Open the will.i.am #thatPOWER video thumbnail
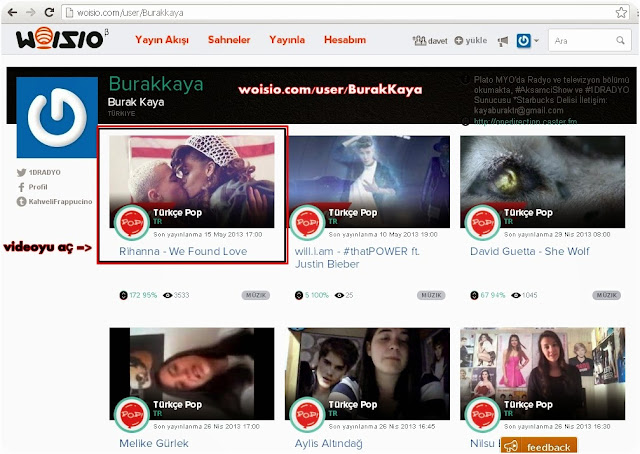 coord(367,182)
